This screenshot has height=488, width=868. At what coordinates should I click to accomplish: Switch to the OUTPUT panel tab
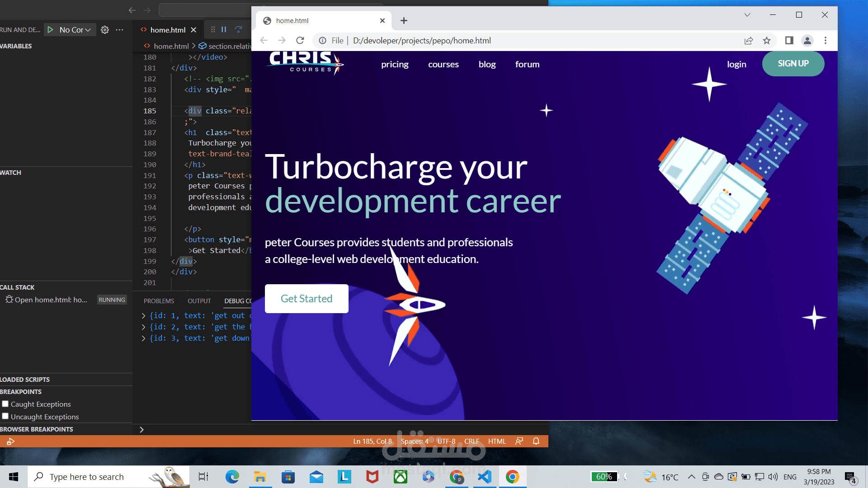199,301
